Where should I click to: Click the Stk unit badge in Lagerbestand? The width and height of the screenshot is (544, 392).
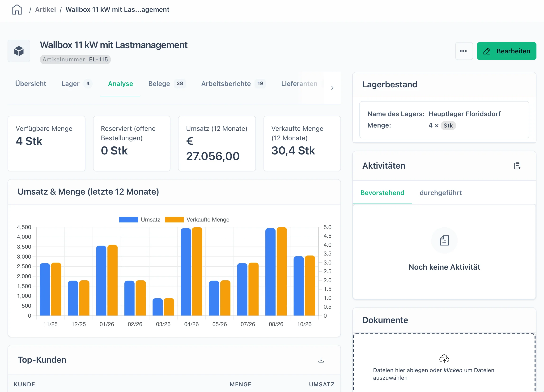tap(448, 125)
